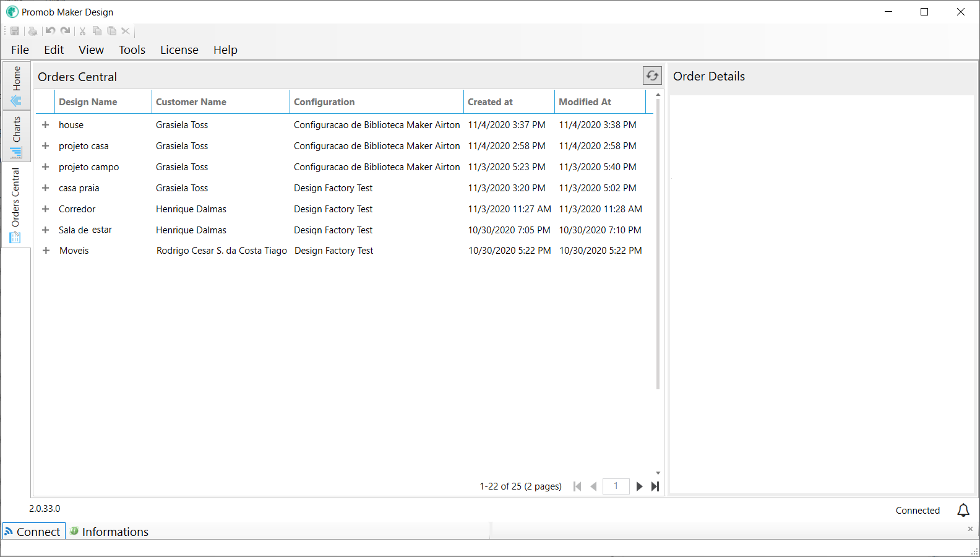Select the 'Corredor' design name
980x557 pixels.
tap(77, 209)
